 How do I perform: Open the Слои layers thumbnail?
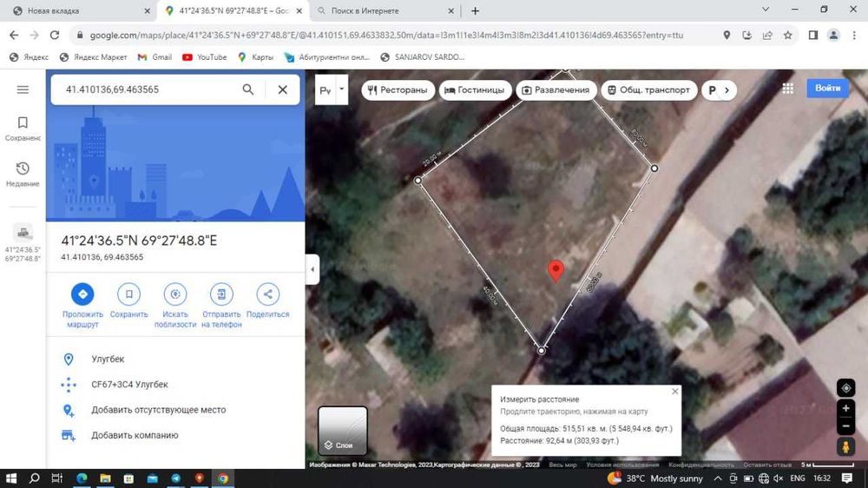343,431
